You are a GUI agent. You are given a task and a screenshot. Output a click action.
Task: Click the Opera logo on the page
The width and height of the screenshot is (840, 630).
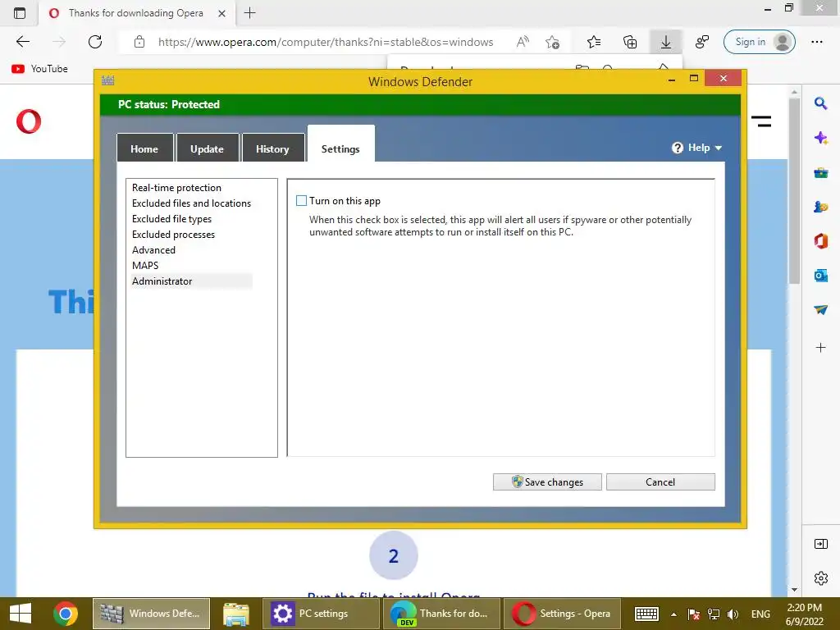tap(29, 121)
